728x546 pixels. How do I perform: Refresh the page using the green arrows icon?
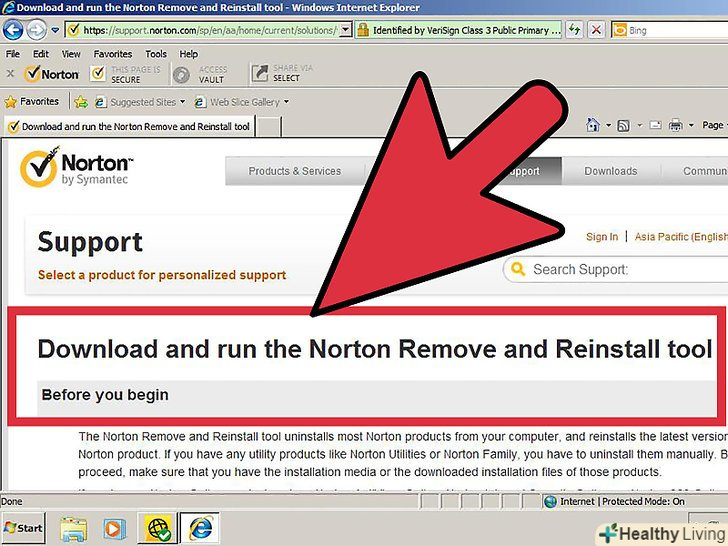[574, 30]
